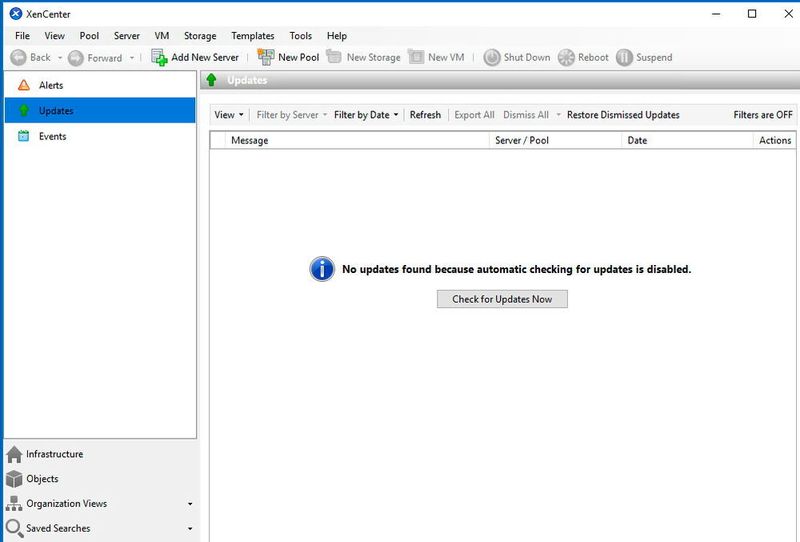Open the Pool menu

(89, 36)
